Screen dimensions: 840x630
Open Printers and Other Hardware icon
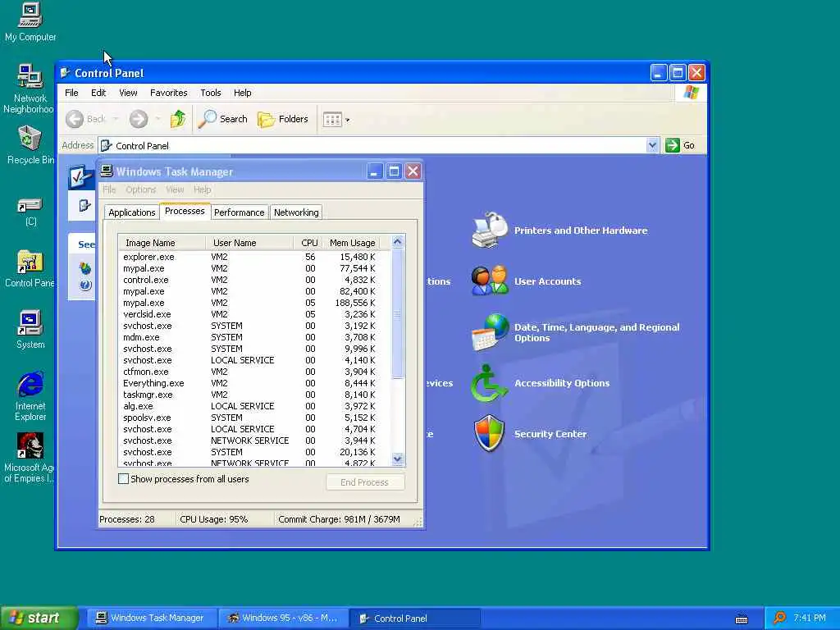490,231
